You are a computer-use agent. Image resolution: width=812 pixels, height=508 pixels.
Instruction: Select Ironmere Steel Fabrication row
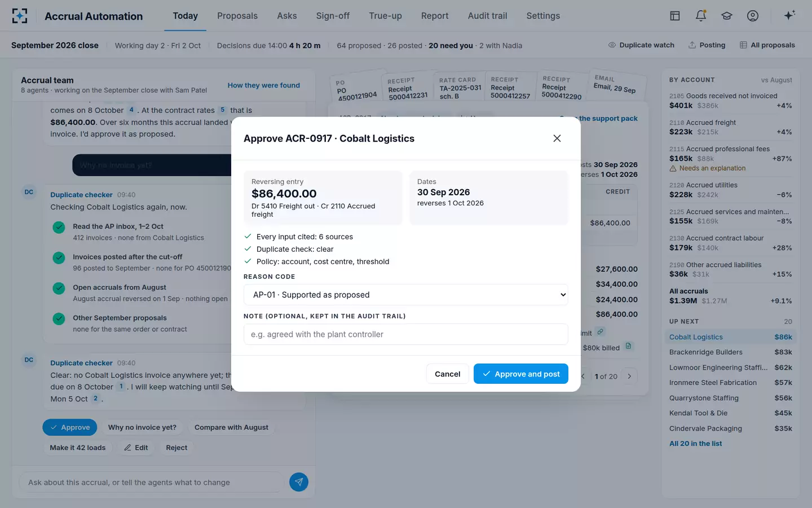[731, 383]
